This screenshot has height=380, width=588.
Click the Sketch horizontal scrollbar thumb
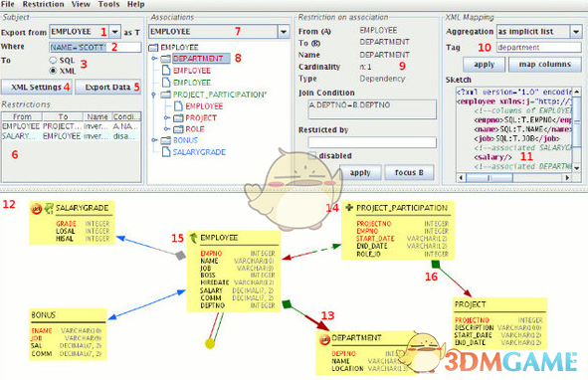489,178
